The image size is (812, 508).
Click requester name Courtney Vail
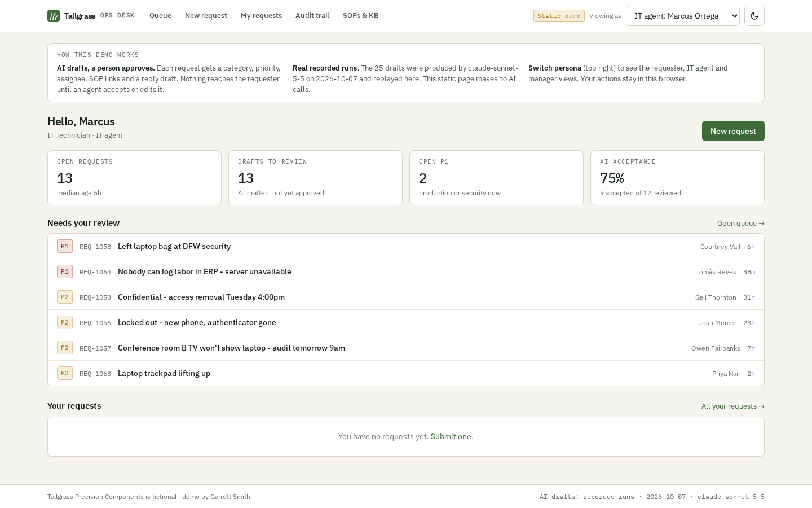[720, 247]
